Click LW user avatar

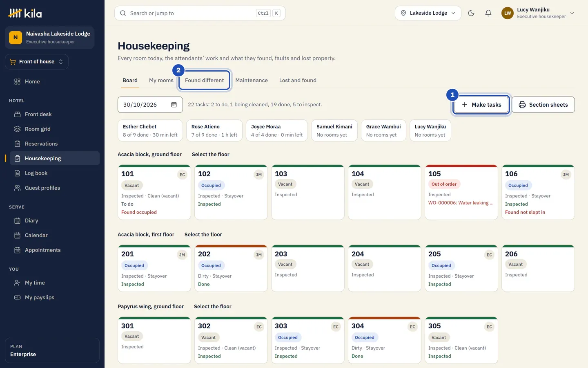[x=508, y=13]
